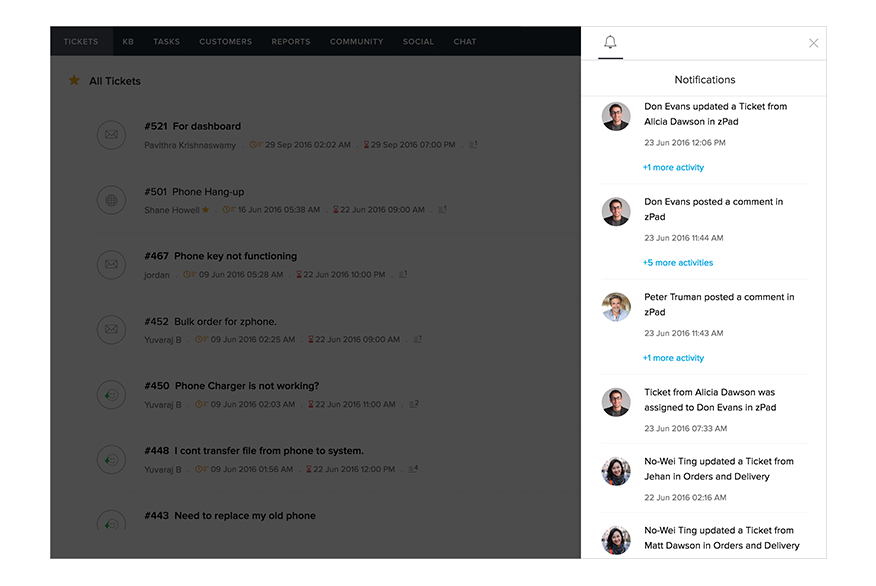Go to the Customers tab
Image resolution: width=876 pixels, height=586 pixels.
(x=226, y=41)
